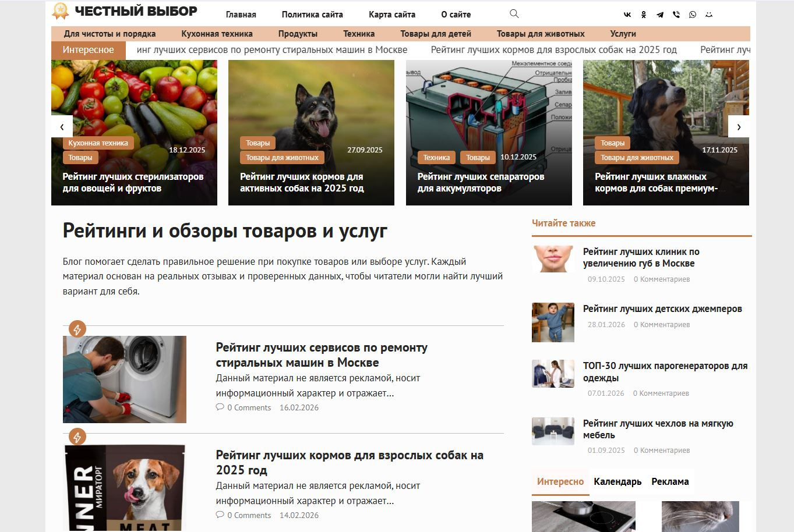Open the Telegram icon in header
Screen dimensions: 794x532
coord(660,15)
